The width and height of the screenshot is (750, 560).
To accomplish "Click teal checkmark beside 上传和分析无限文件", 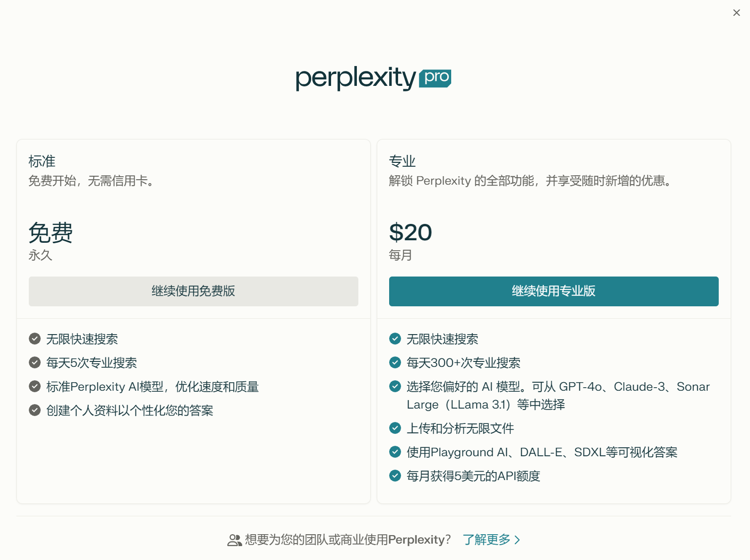I will click(395, 428).
